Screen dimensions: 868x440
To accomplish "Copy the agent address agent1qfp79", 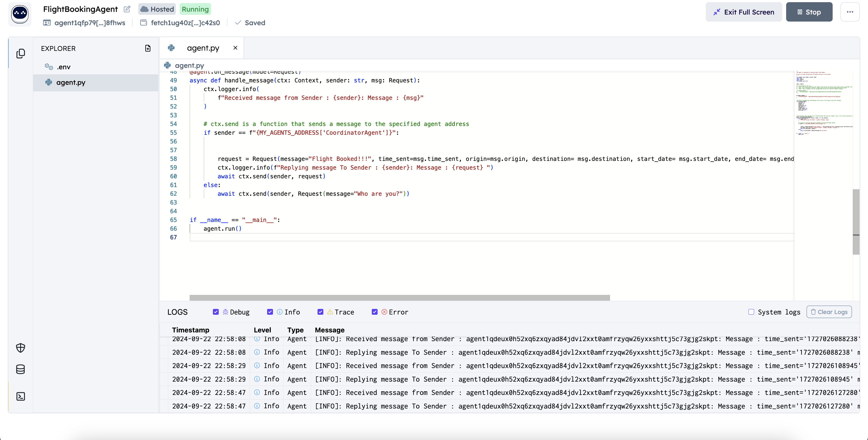I will 90,23.
